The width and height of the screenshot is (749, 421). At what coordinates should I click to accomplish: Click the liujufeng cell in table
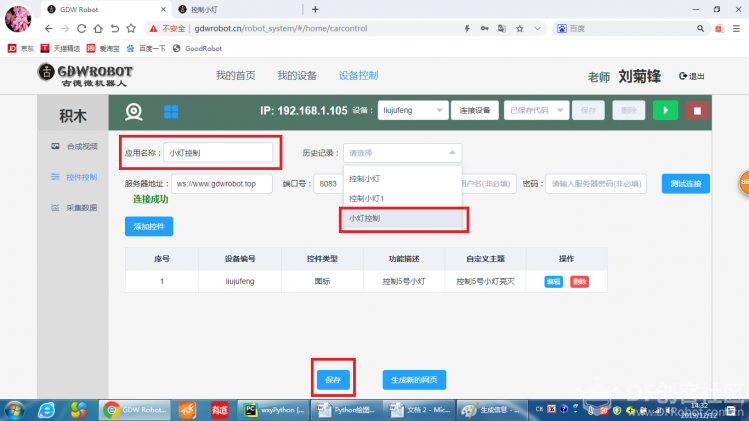240,281
